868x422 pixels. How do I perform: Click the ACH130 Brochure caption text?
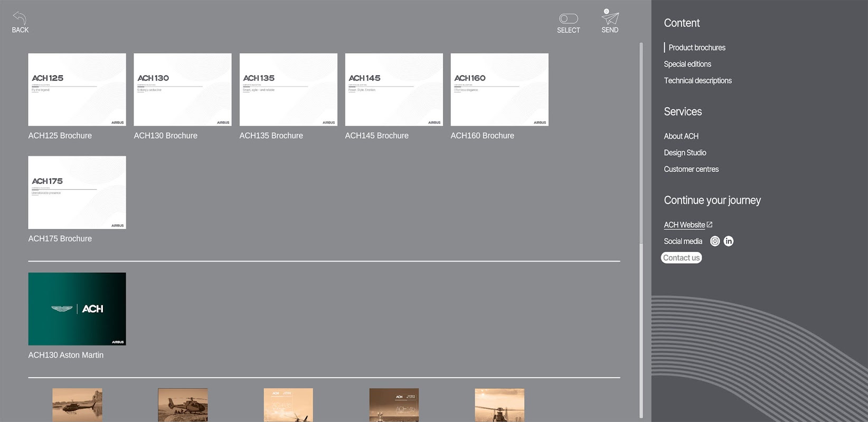(x=166, y=136)
